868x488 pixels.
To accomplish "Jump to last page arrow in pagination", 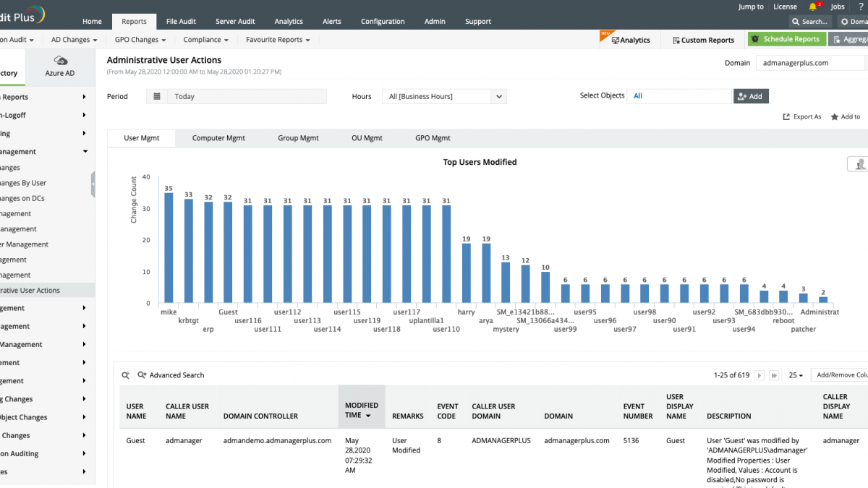I will click(x=774, y=375).
